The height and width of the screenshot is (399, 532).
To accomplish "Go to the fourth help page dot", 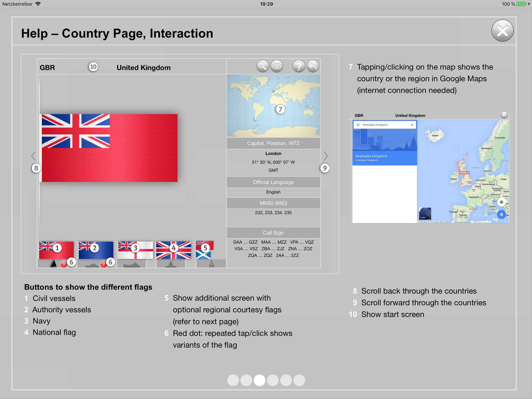I will point(272,380).
